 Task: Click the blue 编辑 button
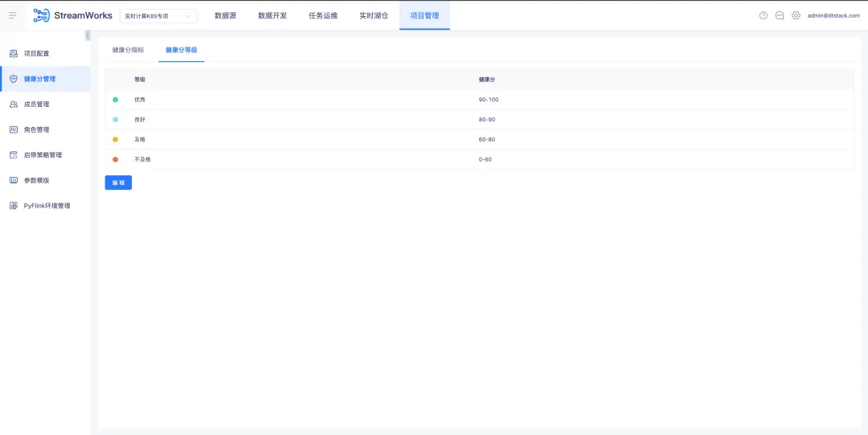point(118,183)
